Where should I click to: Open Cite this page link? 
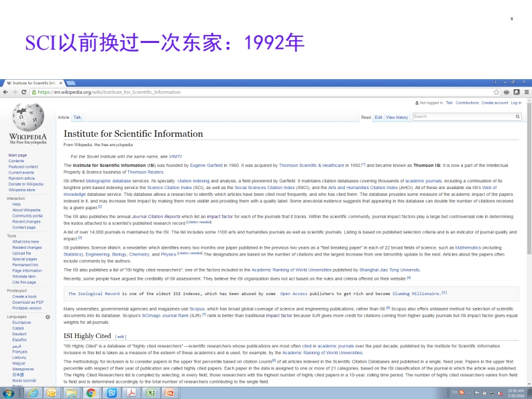(x=24, y=282)
